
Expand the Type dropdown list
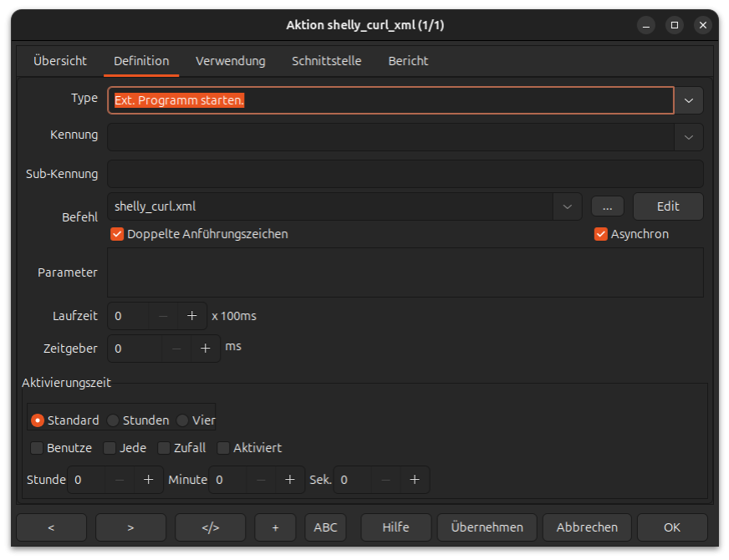[689, 100]
